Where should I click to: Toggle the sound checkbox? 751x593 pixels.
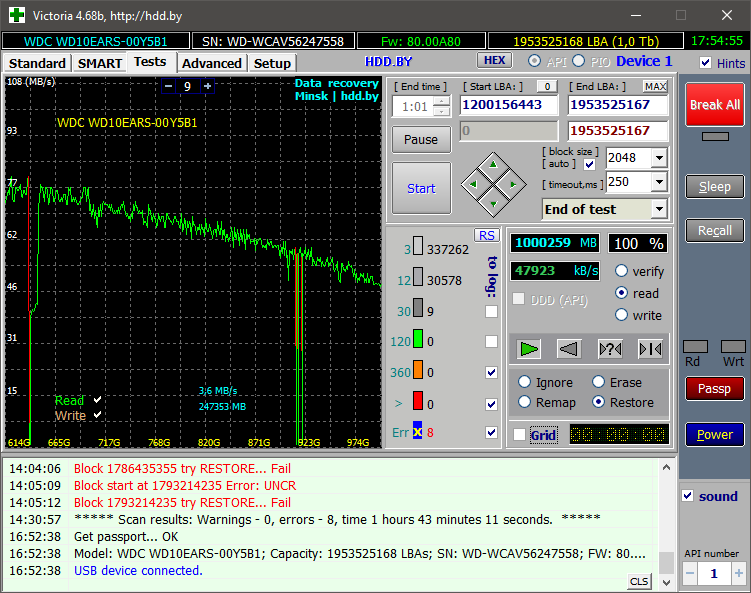coord(688,496)
